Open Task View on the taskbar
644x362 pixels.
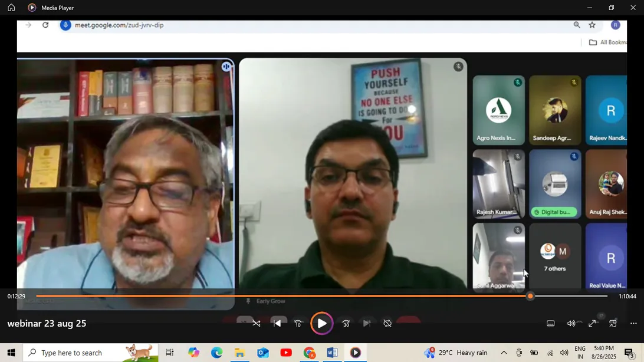(169, 353)
